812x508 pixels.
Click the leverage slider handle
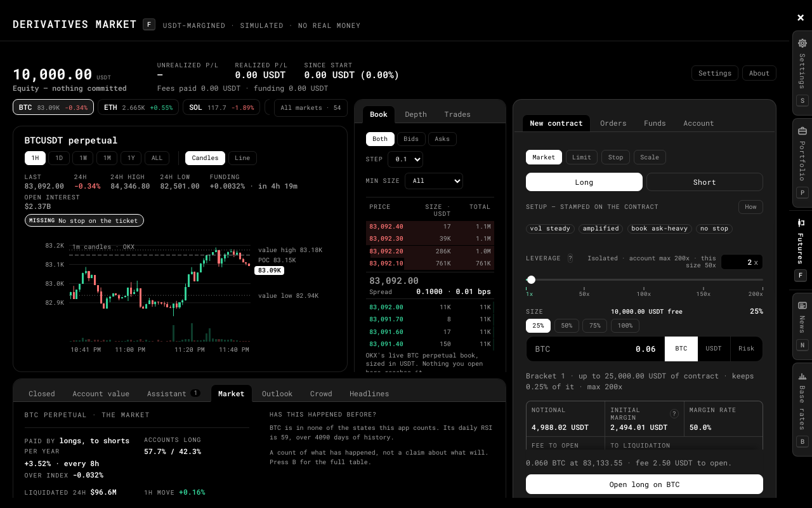pyautogui.click(x=531, y=279)
